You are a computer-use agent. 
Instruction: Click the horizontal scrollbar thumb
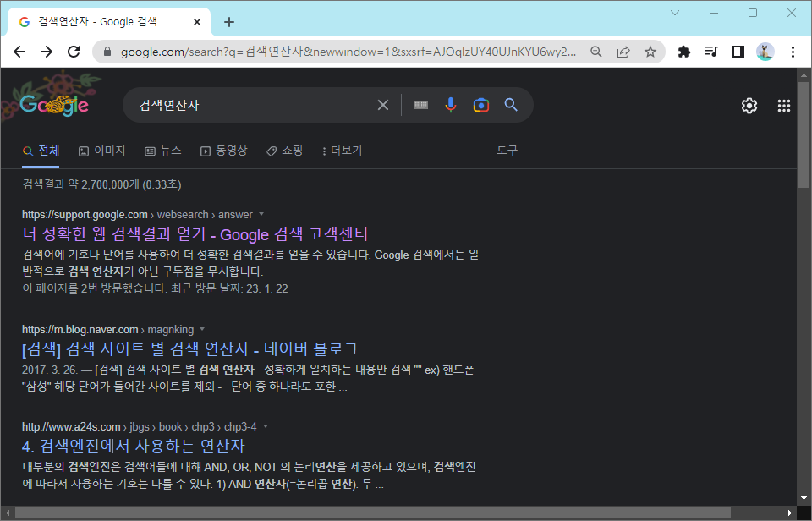(x=373, y=513)
